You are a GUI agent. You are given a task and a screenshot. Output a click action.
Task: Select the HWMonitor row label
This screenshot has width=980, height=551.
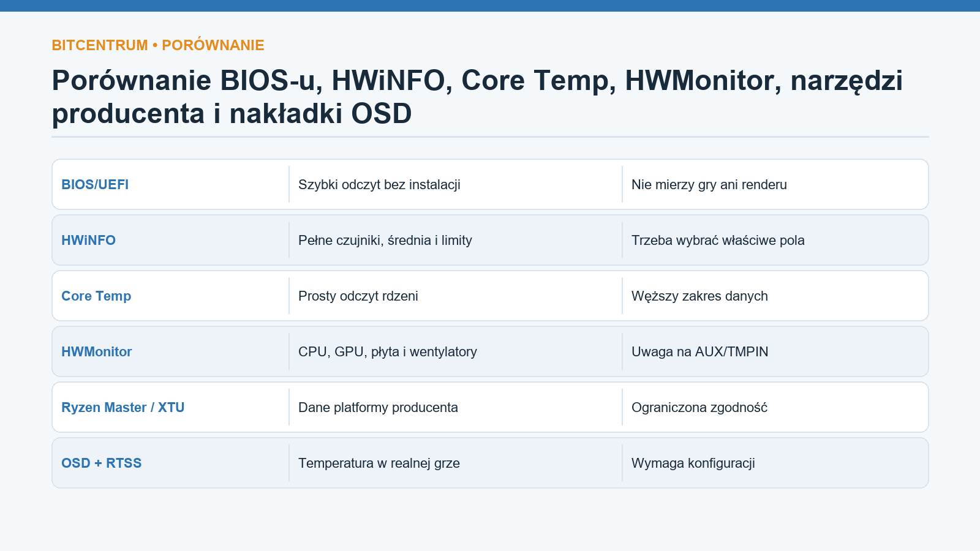[97, 352]
